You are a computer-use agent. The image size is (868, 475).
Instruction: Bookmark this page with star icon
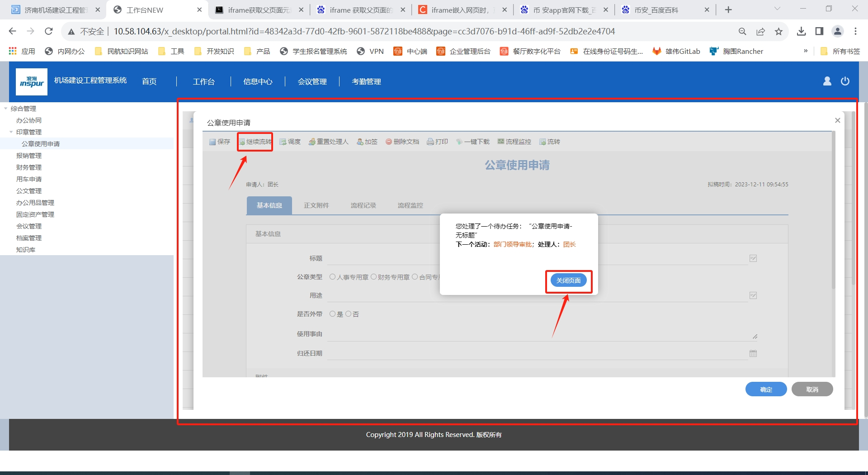coord(778,31)
